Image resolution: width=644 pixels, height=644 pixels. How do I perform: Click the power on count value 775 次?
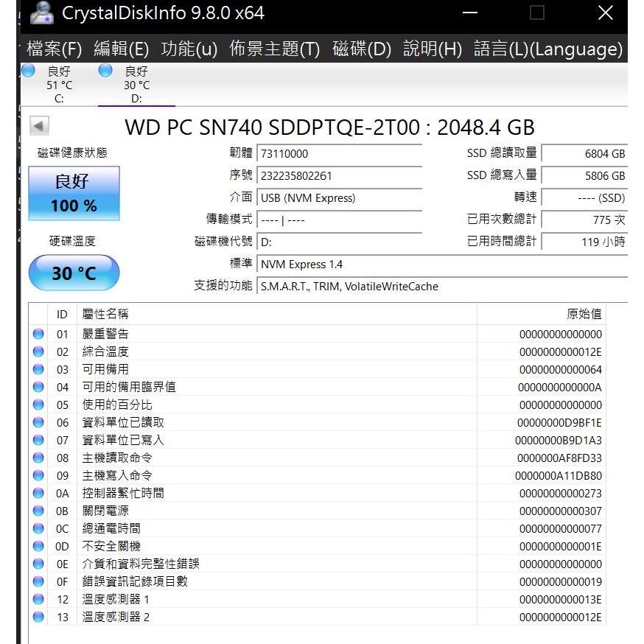pyautogui.click(x=584, y=220)
